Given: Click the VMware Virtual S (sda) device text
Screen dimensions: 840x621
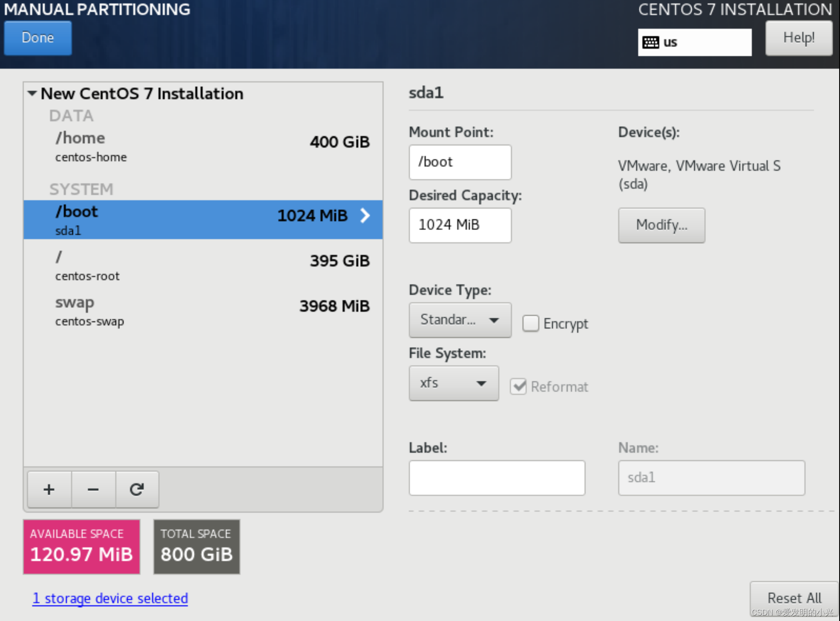Looking at the screenshot, I should [699, 175].
